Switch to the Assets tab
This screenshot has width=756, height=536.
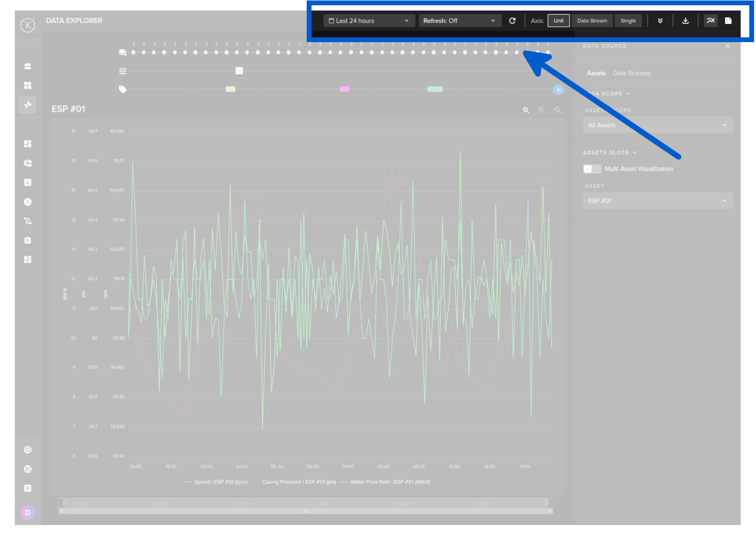click(x=596, y=73)
